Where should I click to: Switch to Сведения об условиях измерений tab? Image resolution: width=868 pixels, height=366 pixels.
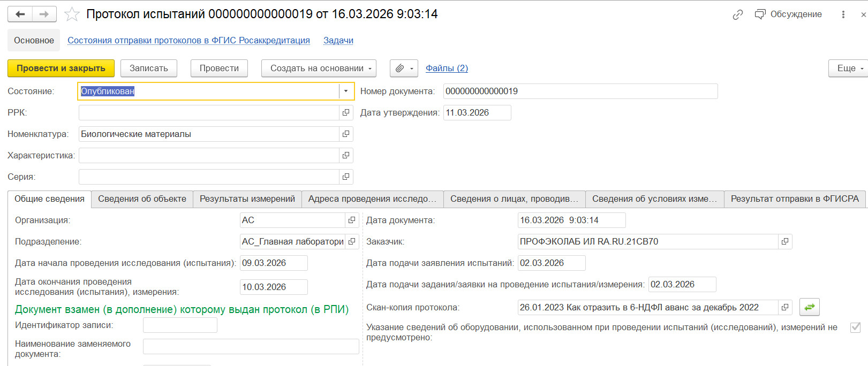tap(655, 199)
